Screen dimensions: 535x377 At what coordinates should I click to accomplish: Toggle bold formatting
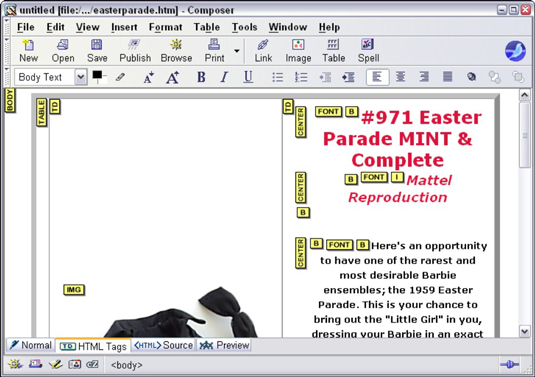[201, 77]
